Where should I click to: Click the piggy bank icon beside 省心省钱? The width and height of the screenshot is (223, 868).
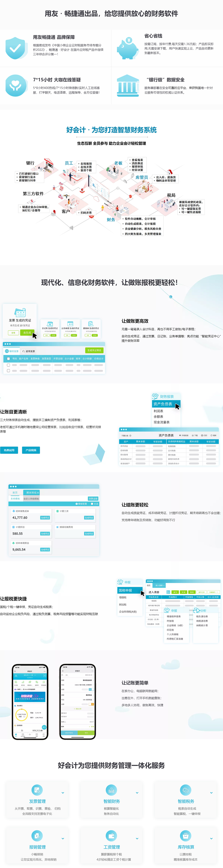point(128,48)
